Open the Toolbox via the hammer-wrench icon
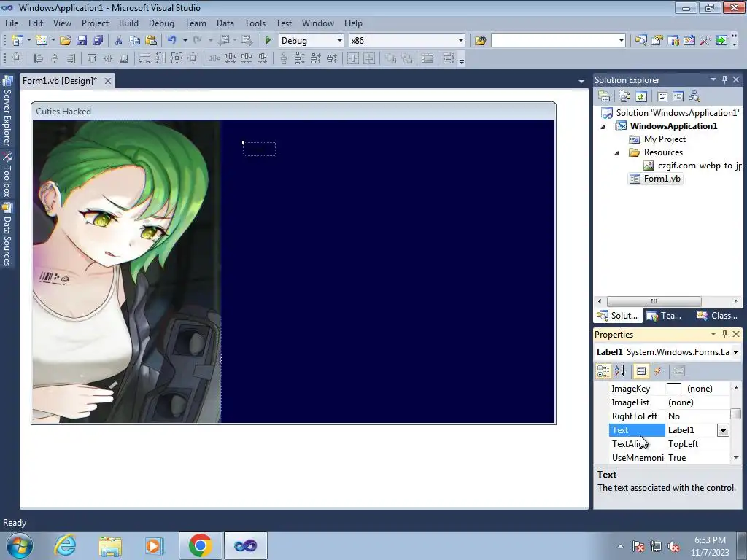 click(x=705, y=41)
